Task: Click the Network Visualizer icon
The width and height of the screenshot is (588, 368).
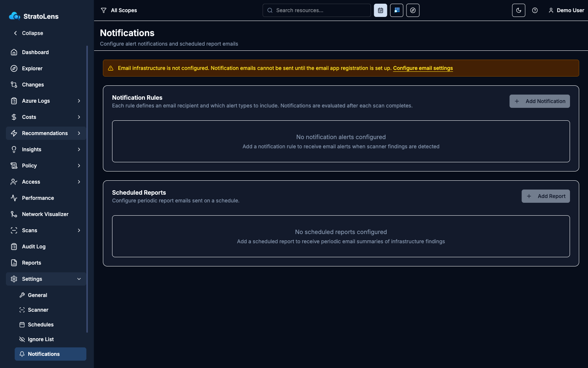Action: point(14,214)
